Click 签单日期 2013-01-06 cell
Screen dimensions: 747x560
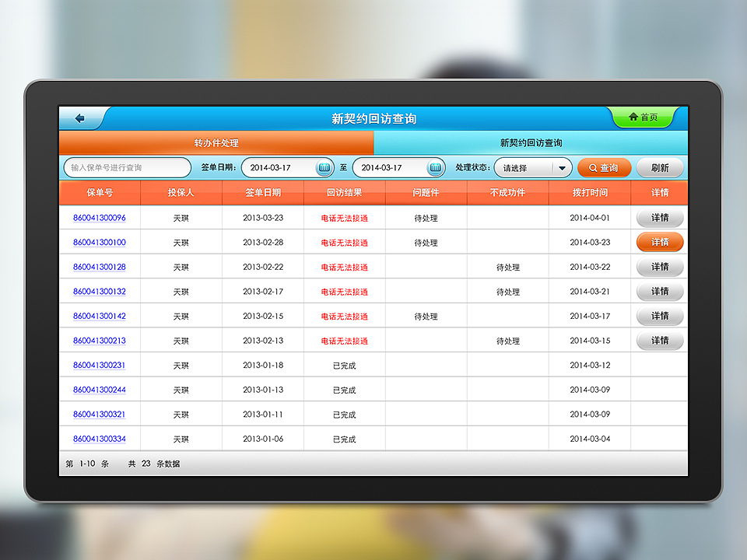(263, 439)
